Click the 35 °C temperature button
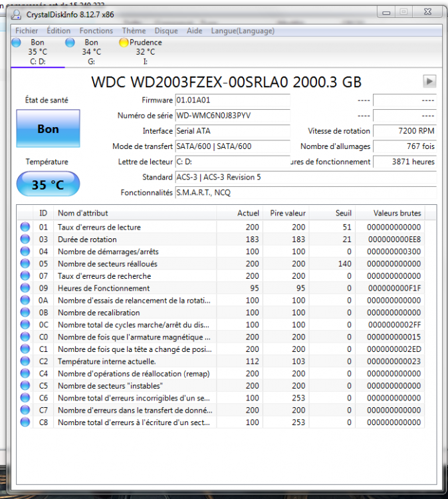Viewport: 448px width, 499px height. pos(48,184)
